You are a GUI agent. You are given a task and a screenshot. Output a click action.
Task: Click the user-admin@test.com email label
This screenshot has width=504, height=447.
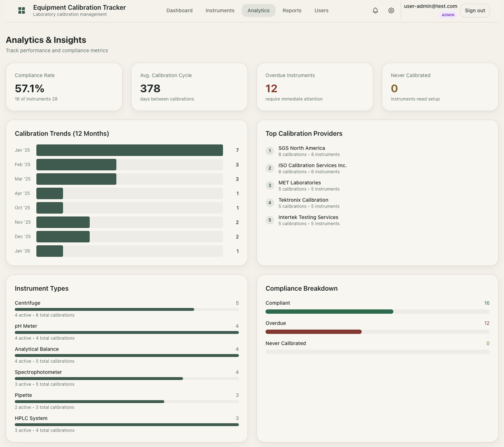pos(431,6)
